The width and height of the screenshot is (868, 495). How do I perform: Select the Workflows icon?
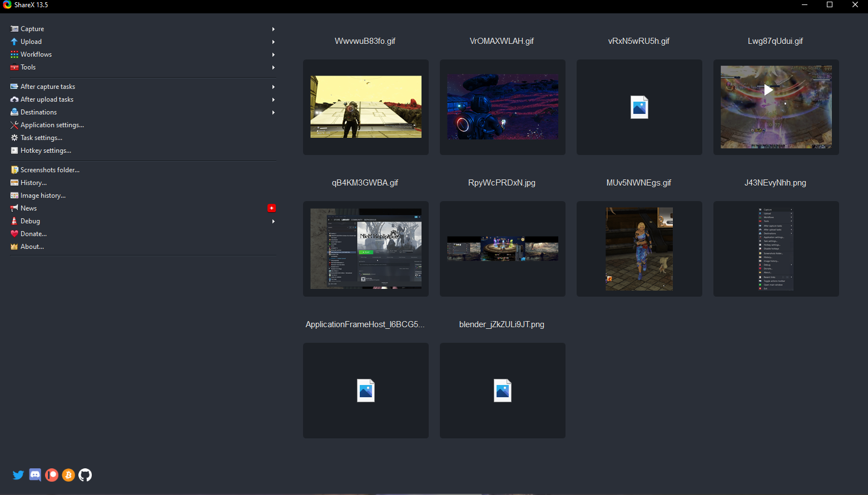point(14,54)
